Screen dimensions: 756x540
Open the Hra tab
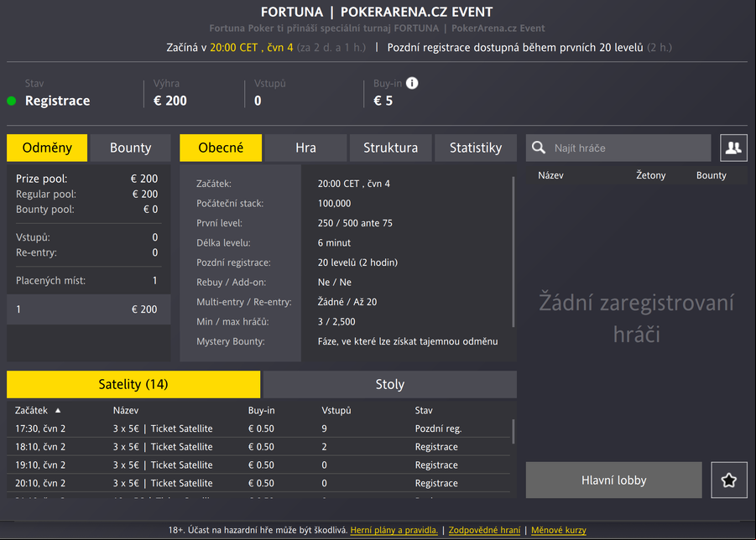coord(305,148)
